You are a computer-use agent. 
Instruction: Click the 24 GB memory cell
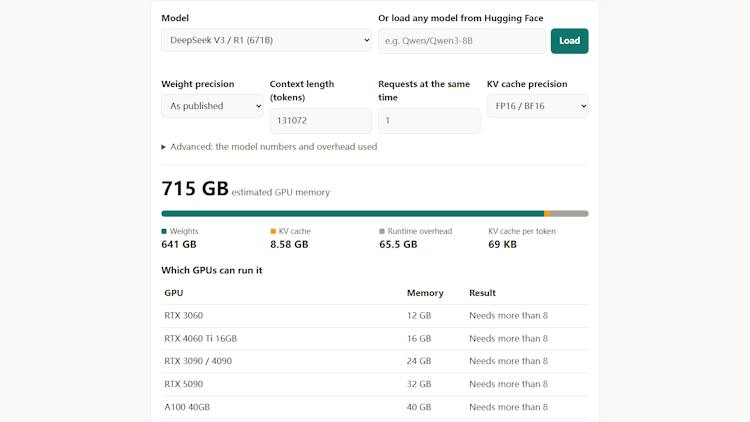(419, 361)
